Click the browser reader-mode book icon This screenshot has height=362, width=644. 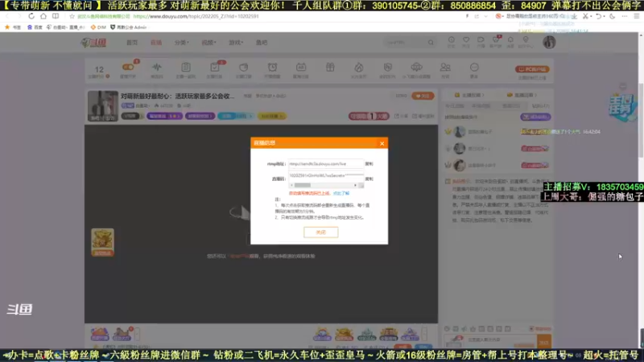[x=56, y=16]
